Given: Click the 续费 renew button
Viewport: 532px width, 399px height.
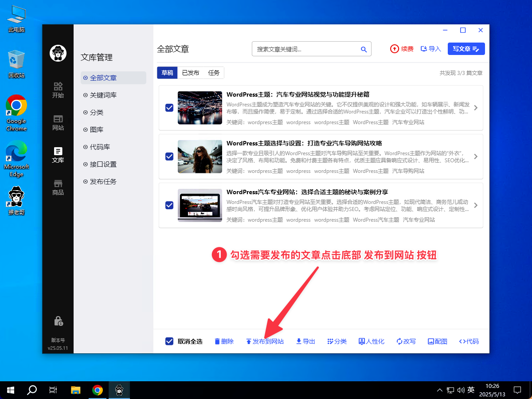Looking at the screenshot, I should 402,49.
